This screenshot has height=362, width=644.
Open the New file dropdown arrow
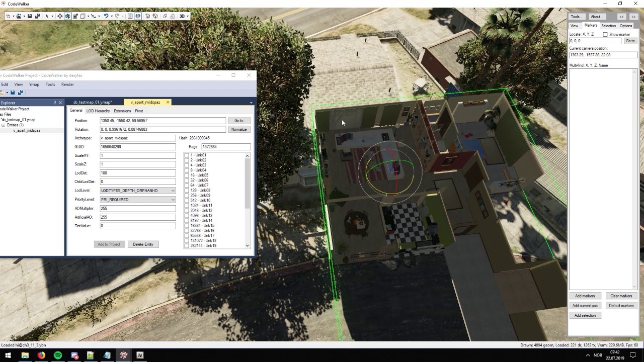[x=14, y=16]
